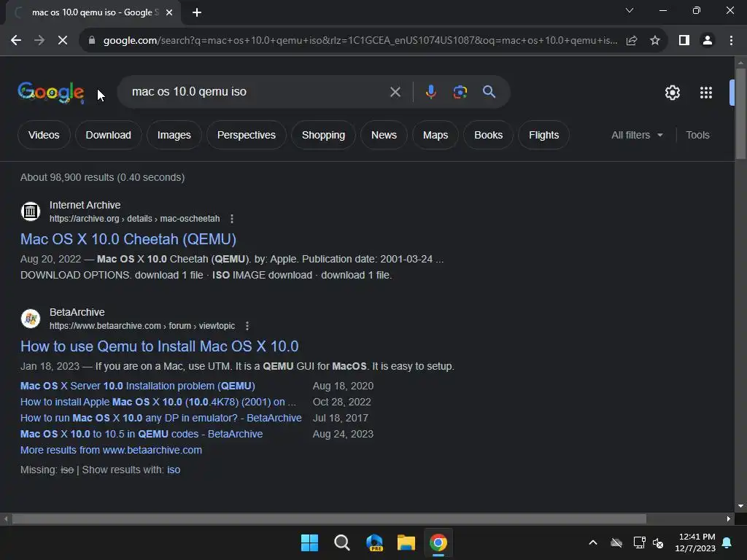
Task: Go back to the previous page
Action: tap(16, 41)
